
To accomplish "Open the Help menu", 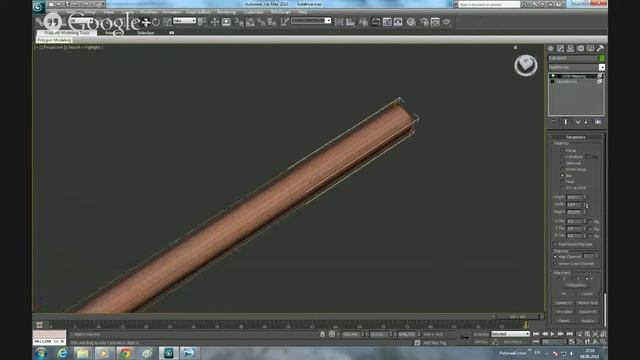I will 303,12.
